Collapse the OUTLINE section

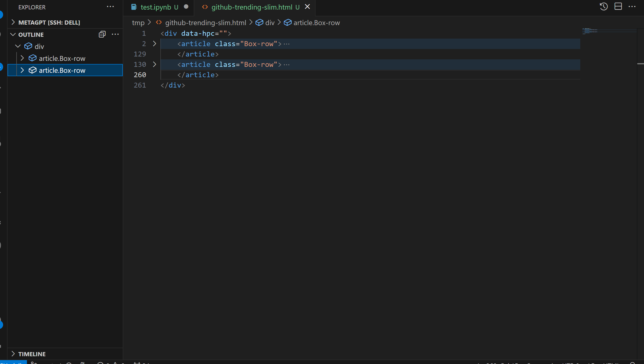click(13, 34)
